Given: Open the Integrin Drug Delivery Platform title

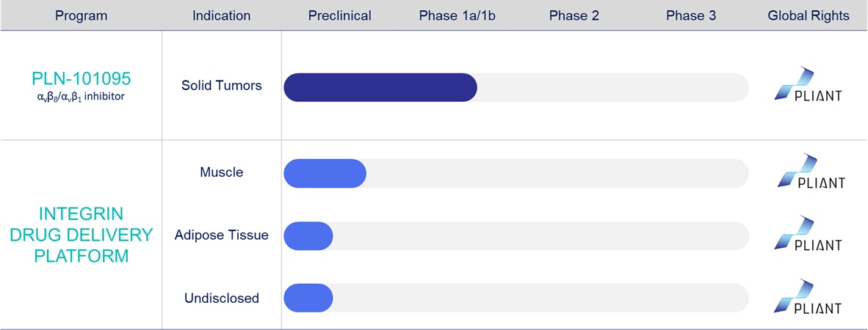Looking at the screenshot, I should [x=82, y=235].
